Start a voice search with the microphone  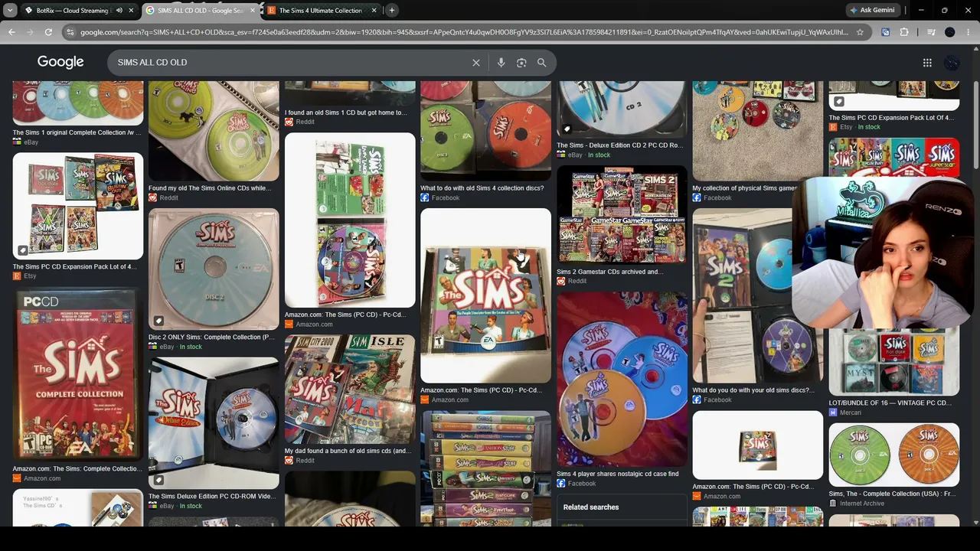[x=501, y=63]
